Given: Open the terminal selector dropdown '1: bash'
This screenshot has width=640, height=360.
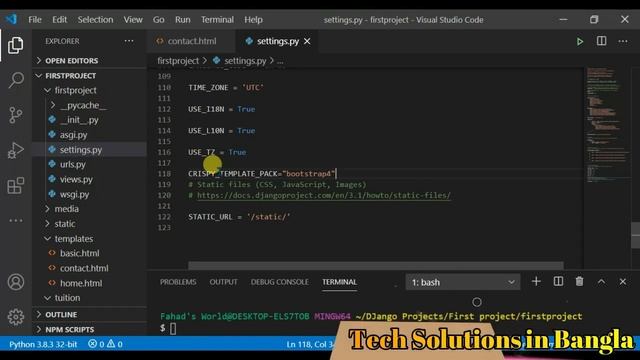Looking at the screenshot, I should (x=463, y=282).
